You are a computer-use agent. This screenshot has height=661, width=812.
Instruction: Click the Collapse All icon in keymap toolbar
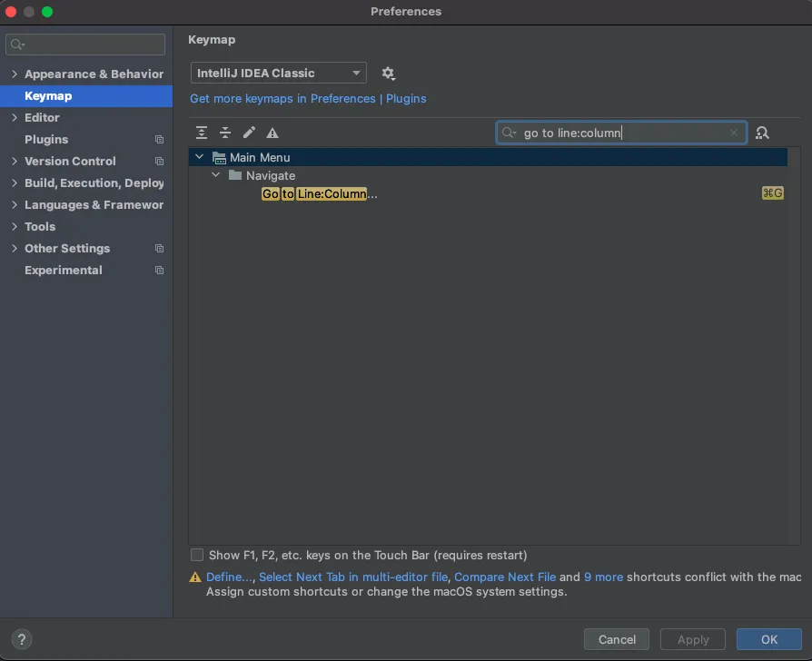click(225, 133)
